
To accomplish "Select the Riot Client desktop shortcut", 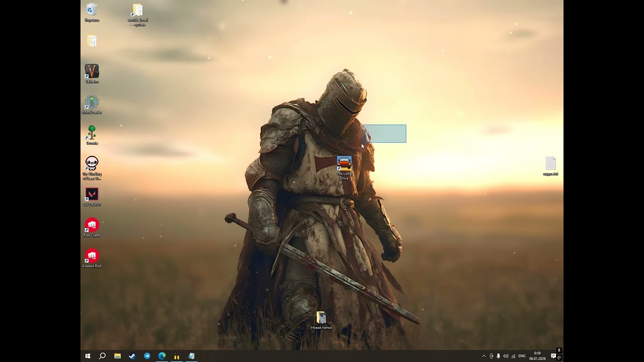I will [x=92, y=227].
